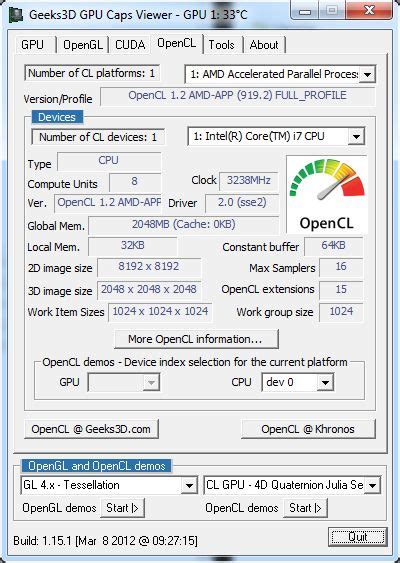
Task: Select the OpenCL tab
Action: coord(177,43)
